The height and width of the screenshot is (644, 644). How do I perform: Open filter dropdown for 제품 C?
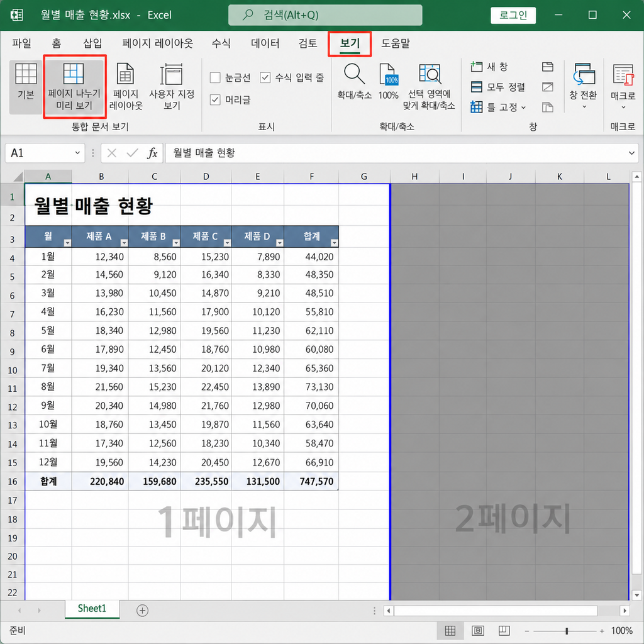226,243
